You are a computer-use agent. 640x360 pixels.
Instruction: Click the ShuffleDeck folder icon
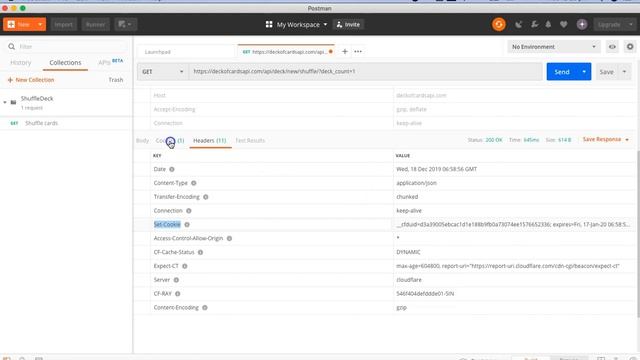click(13, 102)
